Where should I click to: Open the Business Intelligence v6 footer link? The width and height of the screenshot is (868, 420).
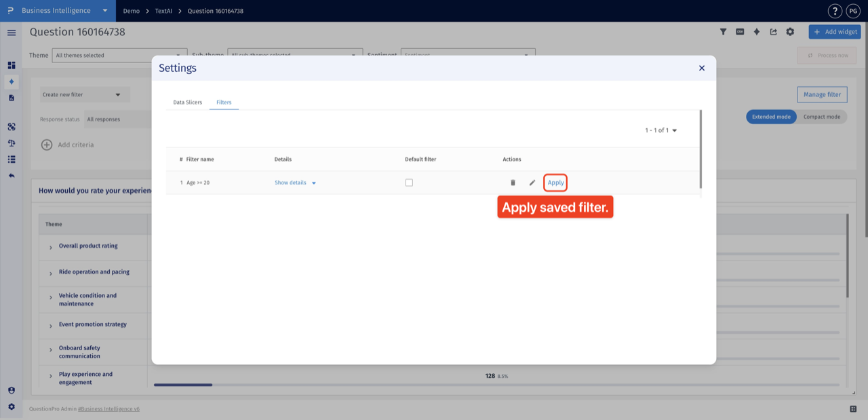(x=108, y=409)
